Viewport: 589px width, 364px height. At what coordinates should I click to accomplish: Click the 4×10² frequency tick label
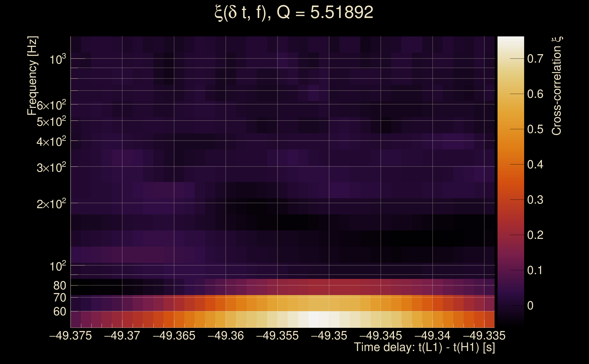click(51, 142)
